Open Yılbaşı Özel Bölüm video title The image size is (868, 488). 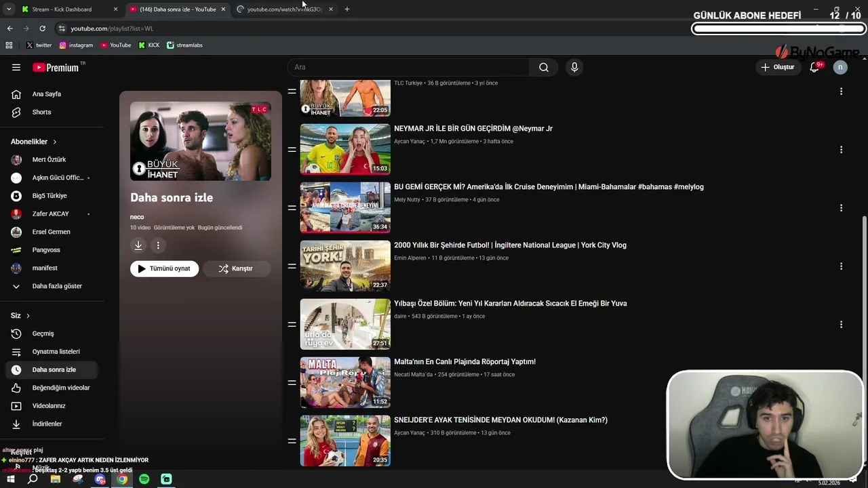[x=510, y=304]
